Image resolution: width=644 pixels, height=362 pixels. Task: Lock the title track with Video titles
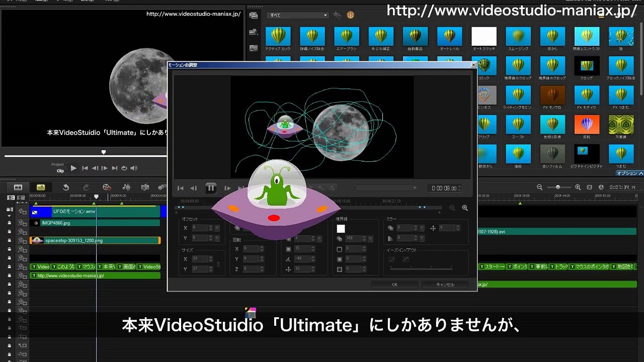point(9,267)
